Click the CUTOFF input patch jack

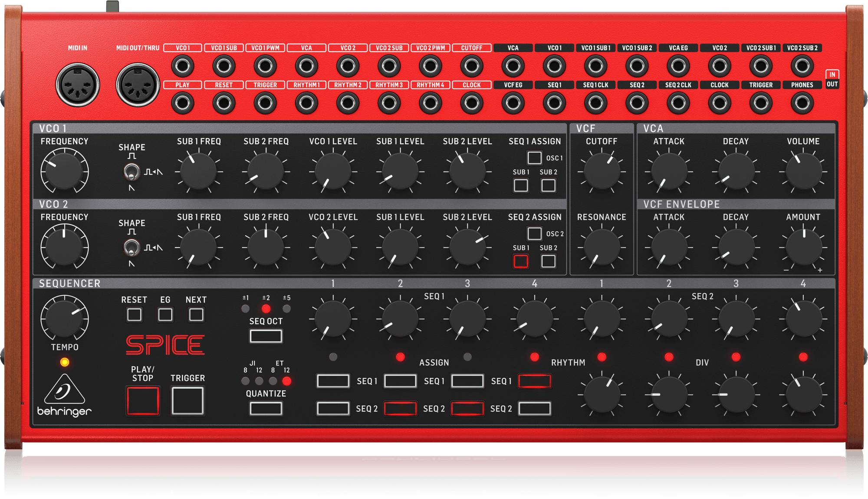471,66
